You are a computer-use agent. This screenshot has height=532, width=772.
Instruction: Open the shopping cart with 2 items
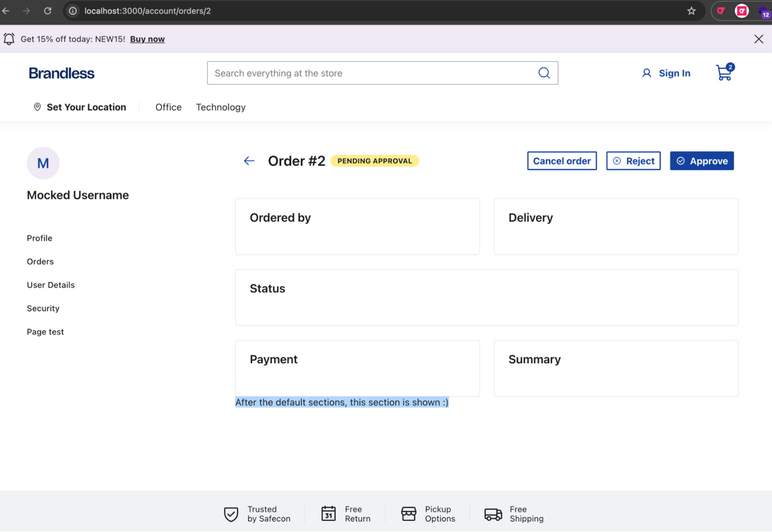[x=724, y=72]
